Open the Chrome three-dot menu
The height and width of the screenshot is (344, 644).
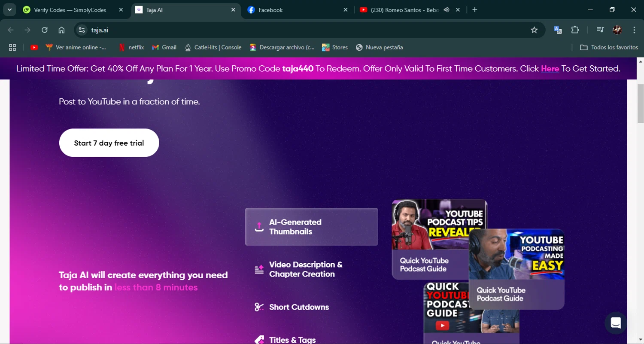(x=634, y=30)
